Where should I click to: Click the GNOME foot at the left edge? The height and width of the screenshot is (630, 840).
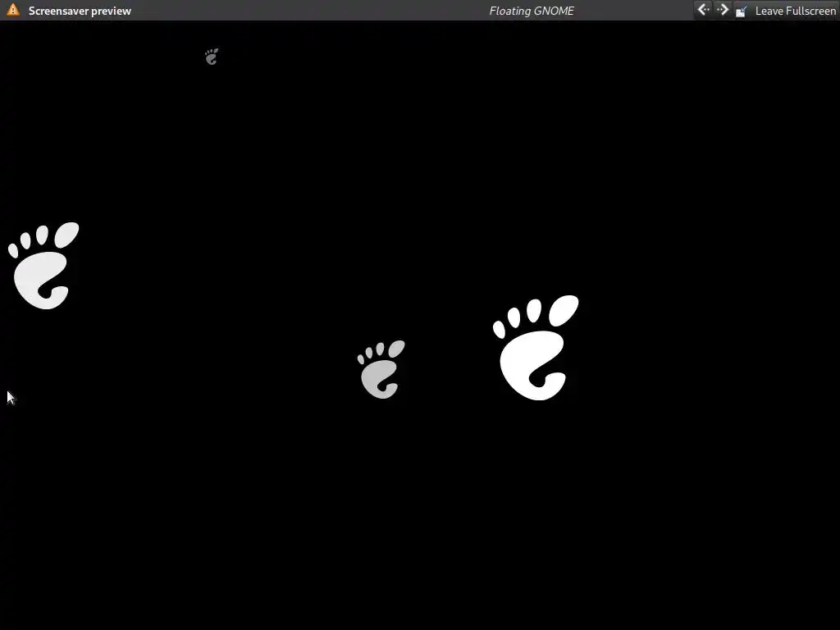[43, 266]
